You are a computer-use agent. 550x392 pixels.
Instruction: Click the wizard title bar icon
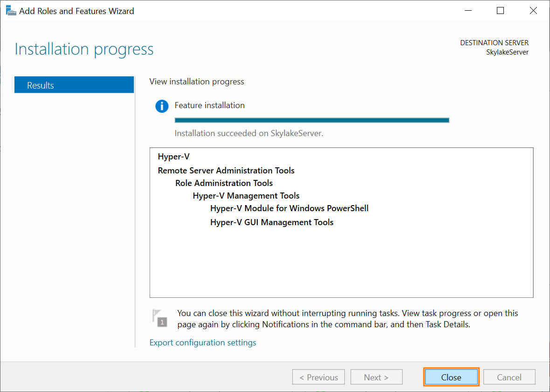(11, 11)
